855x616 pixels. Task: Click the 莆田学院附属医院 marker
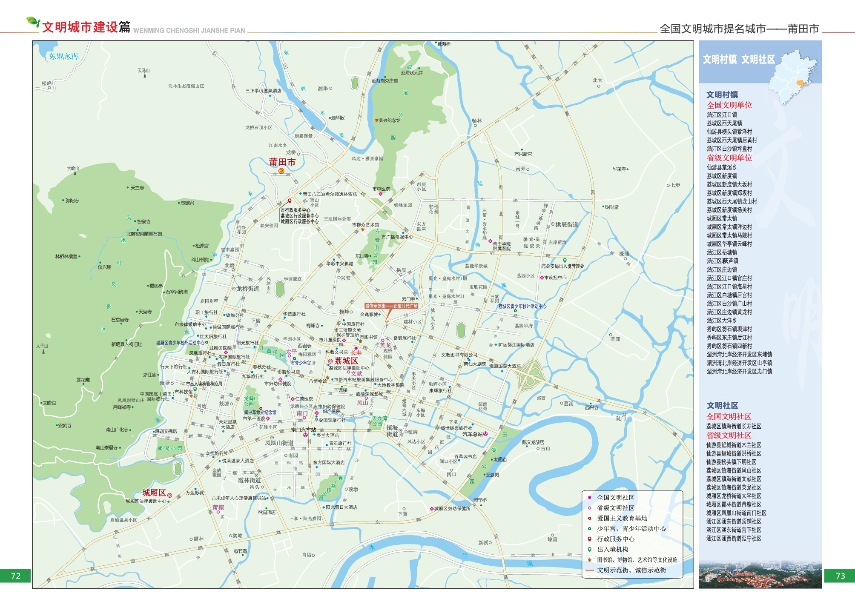coord(490,241)
